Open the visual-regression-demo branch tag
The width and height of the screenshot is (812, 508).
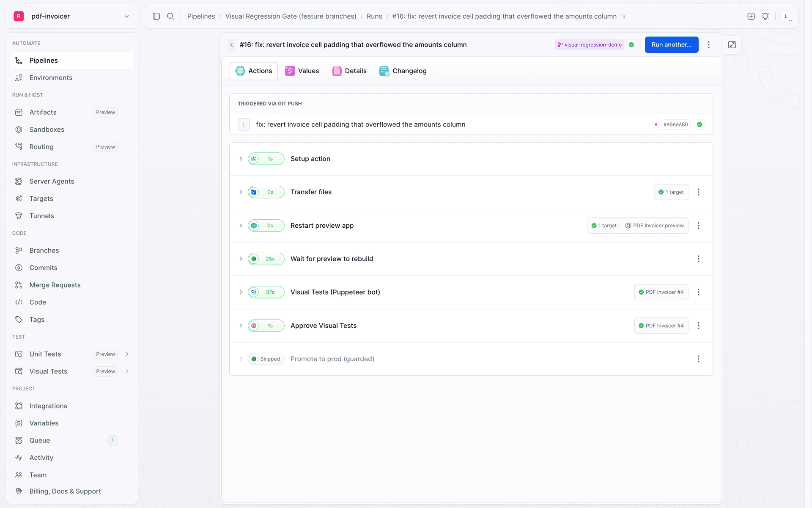(590, 44)
